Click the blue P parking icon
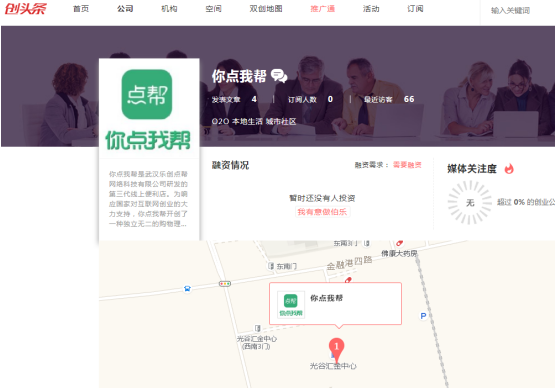Screen dimensions: 555x392 tap(423, 316)
